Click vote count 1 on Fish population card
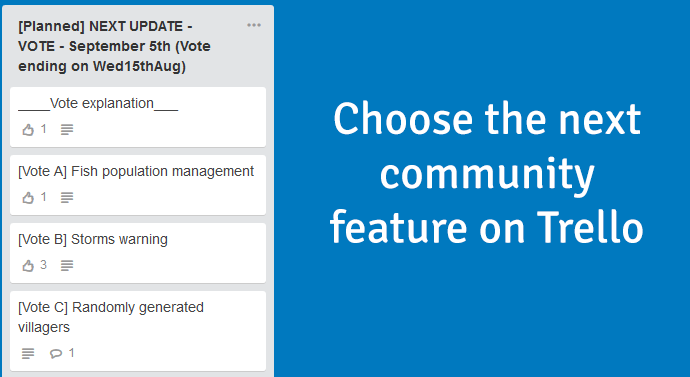This screenshot has width=690, height=377. (x=44, y=197)
